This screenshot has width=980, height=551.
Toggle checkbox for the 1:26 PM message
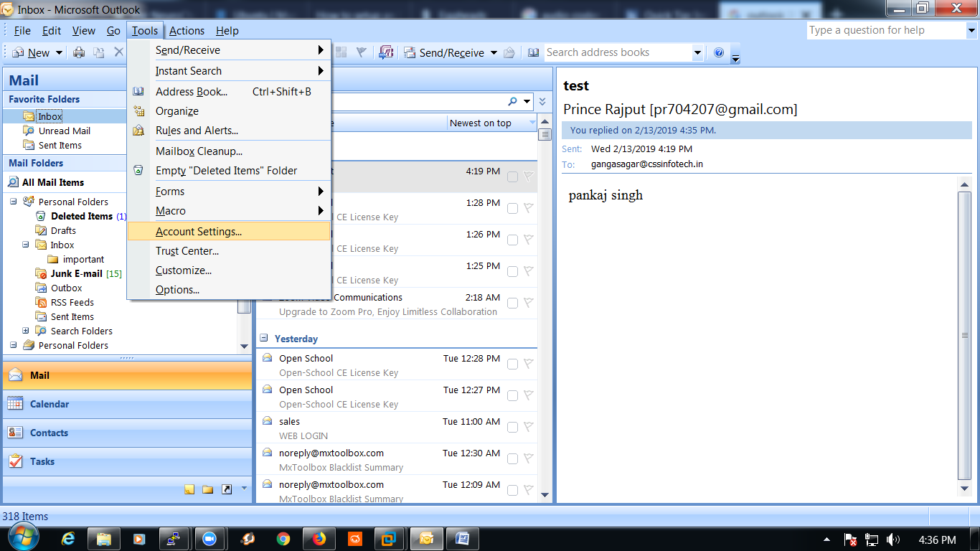(x=512, y=240)
